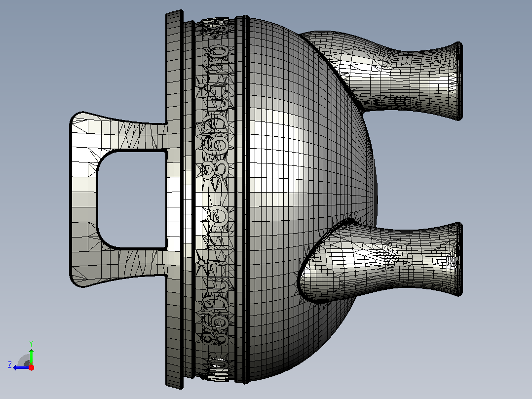This screenshot has height=399, width=532.
Task: Select the engraved decorative band around the vessel
Action: [214, 199]
